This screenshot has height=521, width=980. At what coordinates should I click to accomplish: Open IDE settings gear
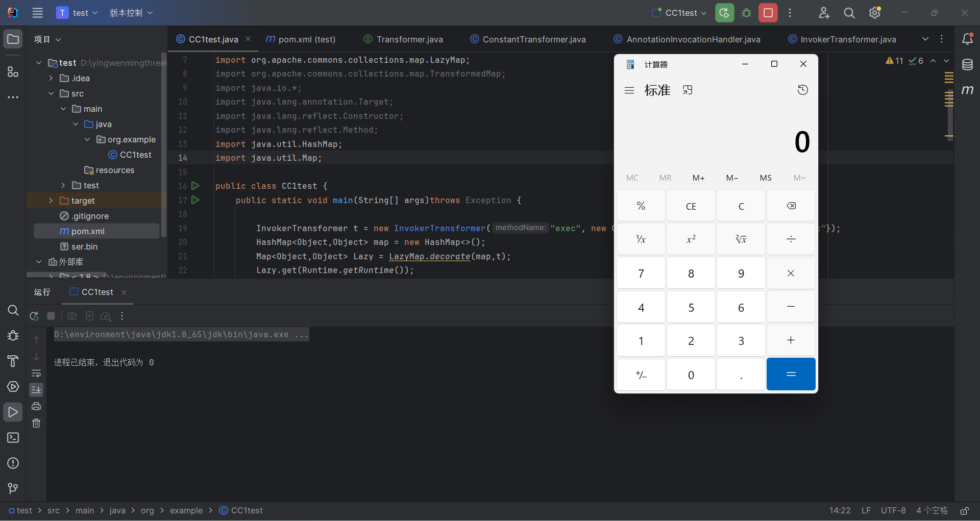pos(874,13)
